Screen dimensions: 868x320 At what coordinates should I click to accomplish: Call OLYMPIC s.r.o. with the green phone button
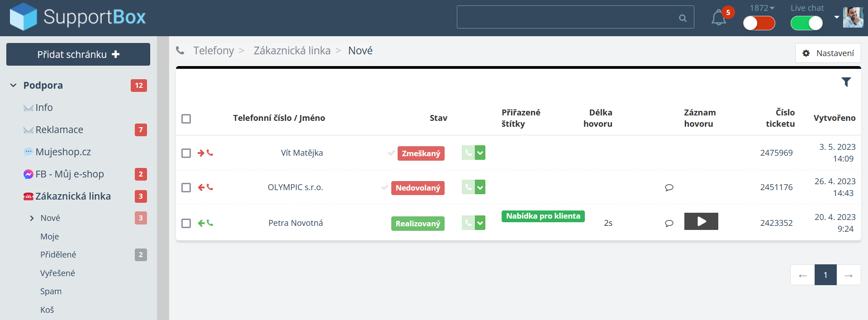pos(468,187)
